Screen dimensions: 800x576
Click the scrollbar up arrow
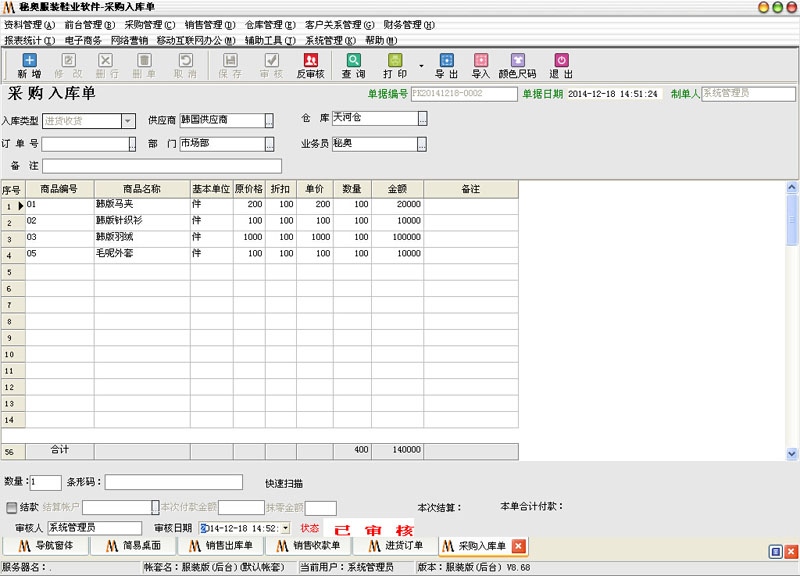(x=792, y=187)
